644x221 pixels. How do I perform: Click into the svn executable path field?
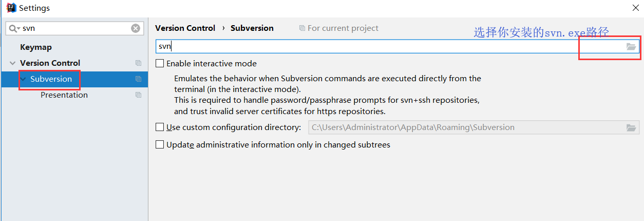tap(390, 46)
